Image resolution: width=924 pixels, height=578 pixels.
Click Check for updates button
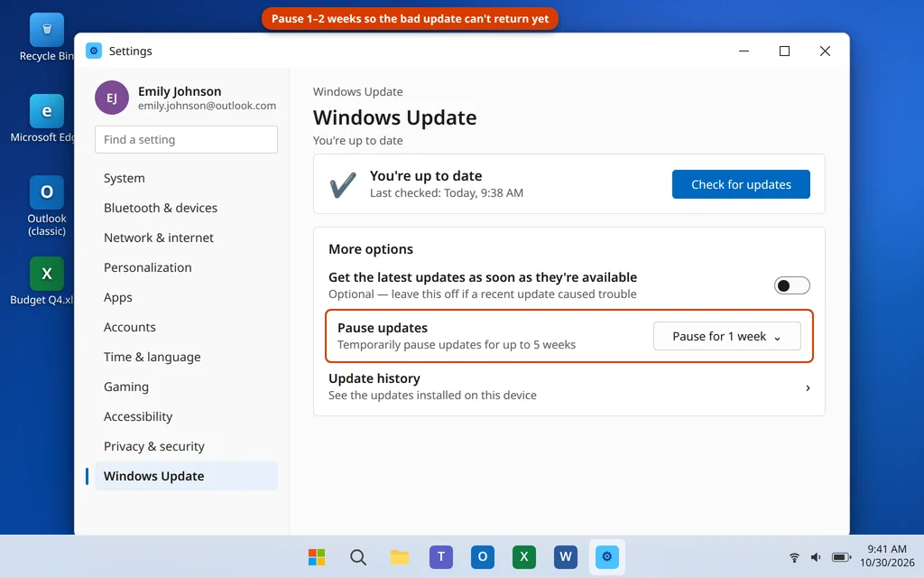pos(741,184)
